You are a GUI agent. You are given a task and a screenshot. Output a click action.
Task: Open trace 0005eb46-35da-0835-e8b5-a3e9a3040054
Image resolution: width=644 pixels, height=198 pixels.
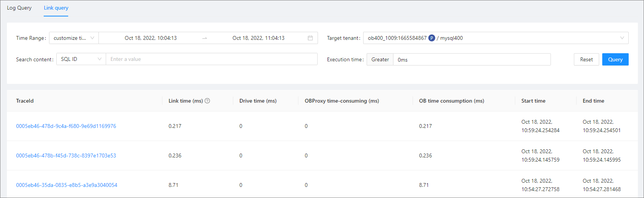(x=67, y=185)
